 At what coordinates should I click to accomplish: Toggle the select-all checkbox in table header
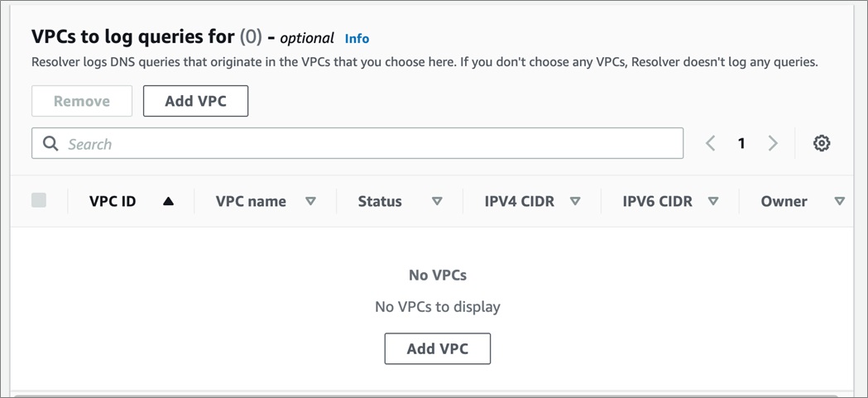pyautogui.click(x=39, y=200)
